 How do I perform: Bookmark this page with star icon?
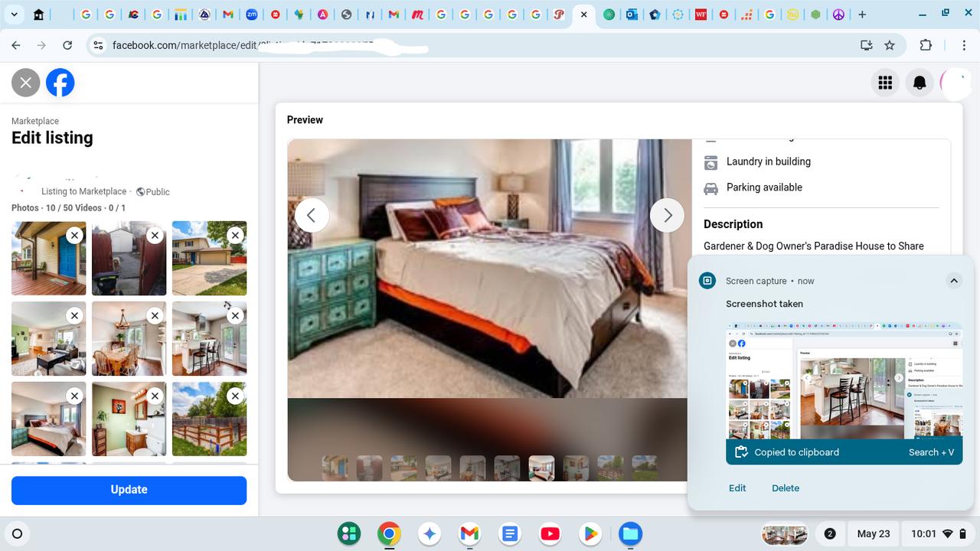pos(890,45)
